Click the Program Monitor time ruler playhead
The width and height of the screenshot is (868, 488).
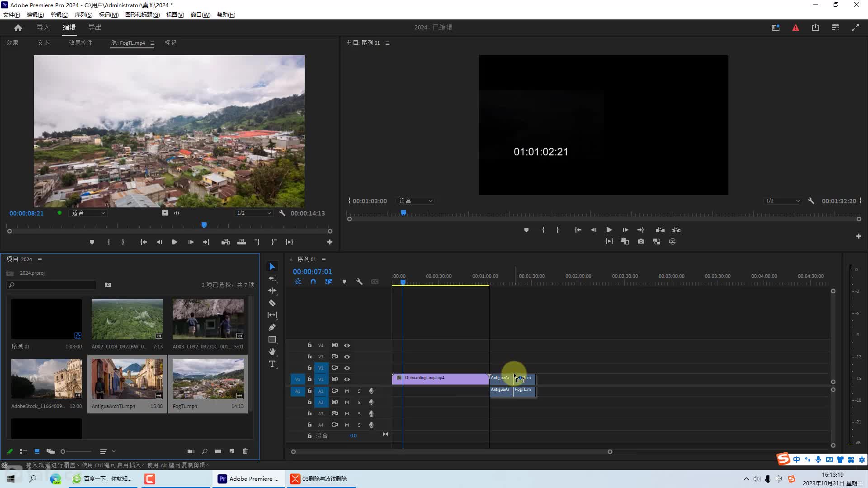click(x=403, y=213)
